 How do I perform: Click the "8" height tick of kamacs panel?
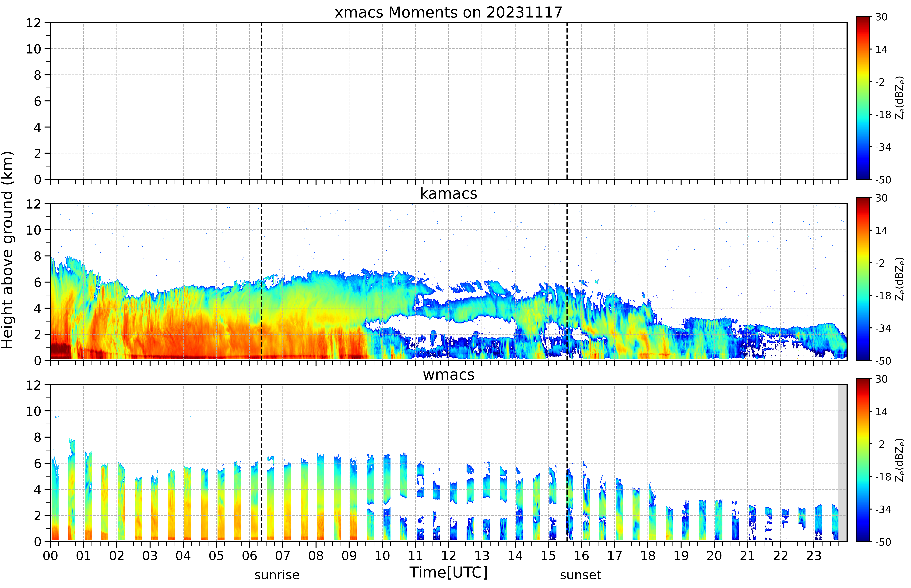point(37,256)
